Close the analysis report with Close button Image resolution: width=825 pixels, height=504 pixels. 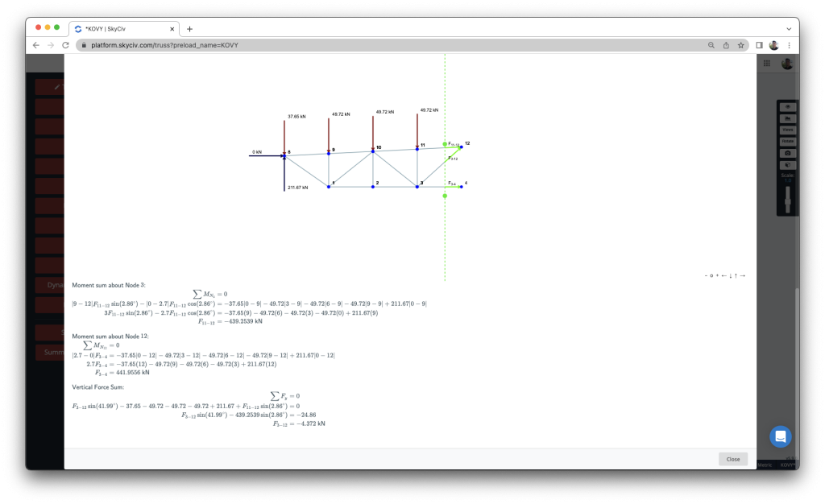point(732,458)
